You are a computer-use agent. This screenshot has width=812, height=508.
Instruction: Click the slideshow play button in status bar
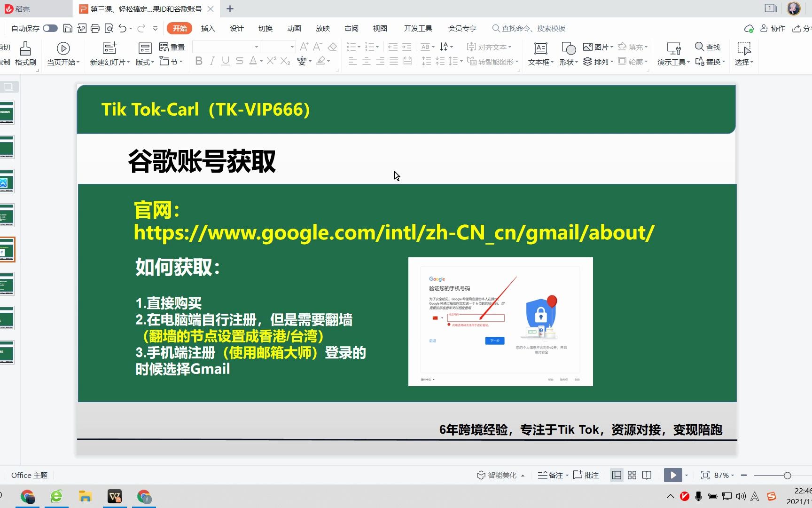coord(673,475)
